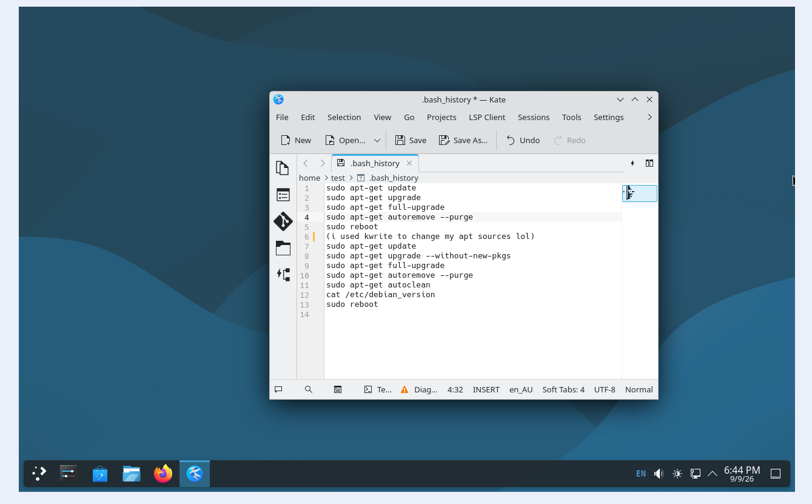Open the Projects list sidebar icon

click(x=283, y=195)
